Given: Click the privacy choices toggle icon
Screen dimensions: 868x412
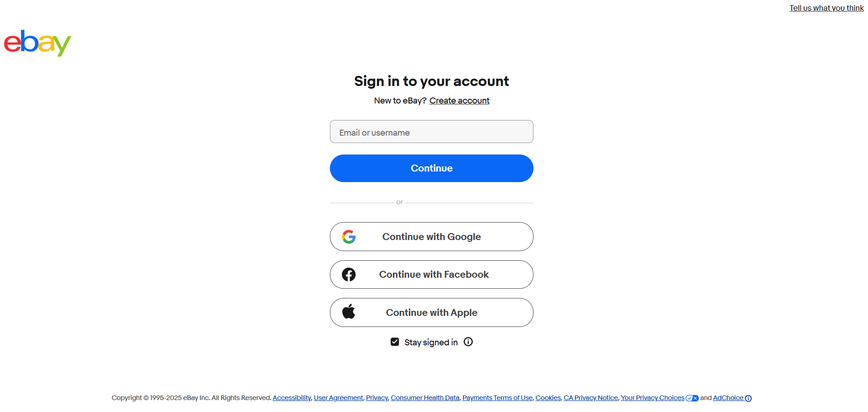Looking at the screenshot, I should coord(692,398).
